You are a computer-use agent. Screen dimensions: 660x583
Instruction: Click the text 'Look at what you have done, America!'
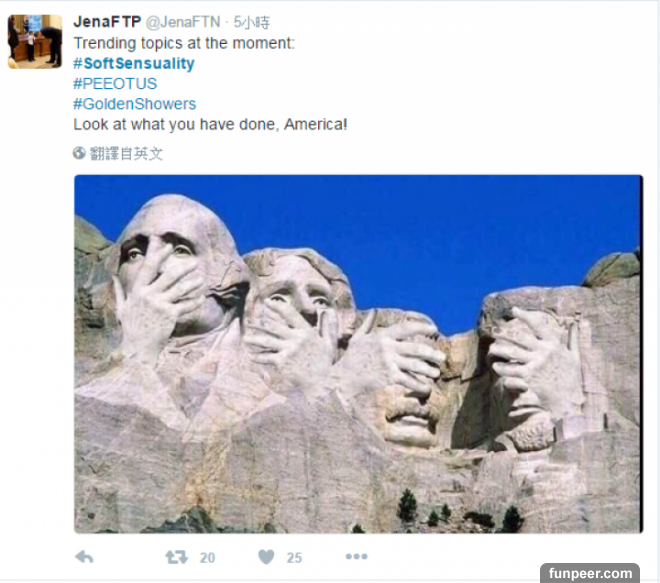click(210, 125)
